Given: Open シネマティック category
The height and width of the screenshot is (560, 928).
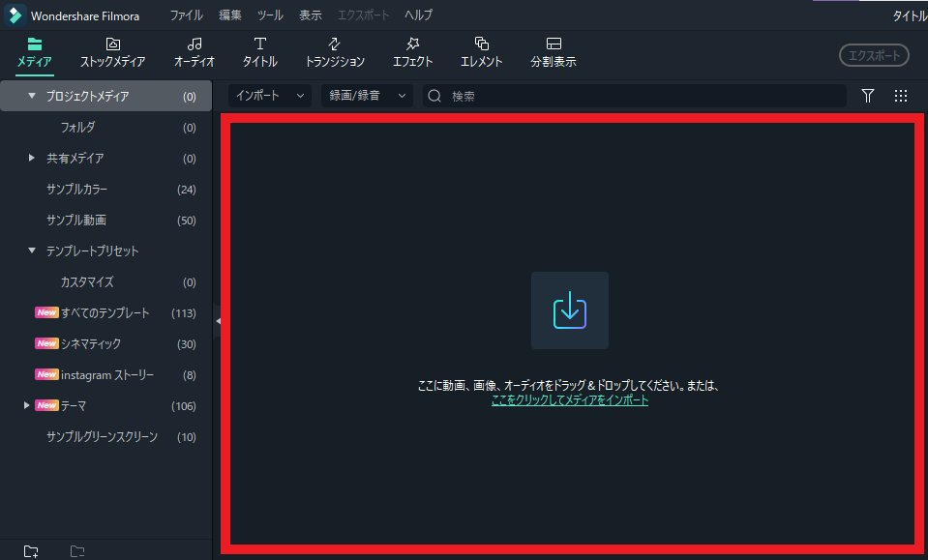Looking at the screenshot, I should 91,343.
